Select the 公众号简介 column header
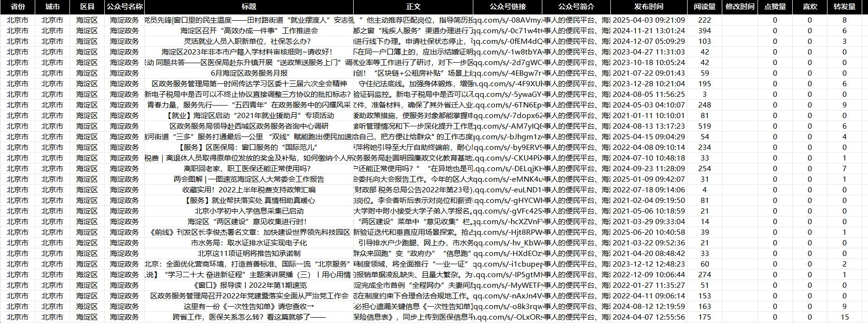The width and height of the screenshot is (868, 323). click(x=576, y=7)
